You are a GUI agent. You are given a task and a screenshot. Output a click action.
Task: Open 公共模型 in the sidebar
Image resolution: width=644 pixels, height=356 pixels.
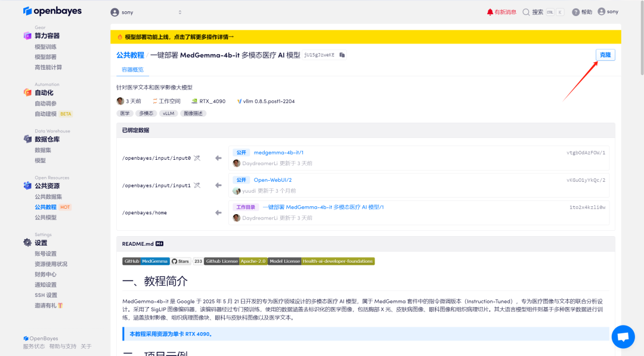pos(45,218)
